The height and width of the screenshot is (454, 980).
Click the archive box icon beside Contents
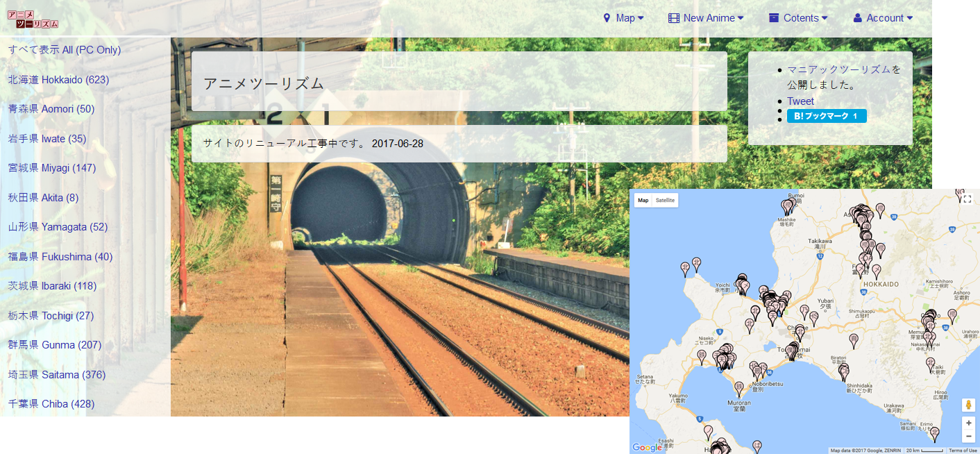(774, 18)
